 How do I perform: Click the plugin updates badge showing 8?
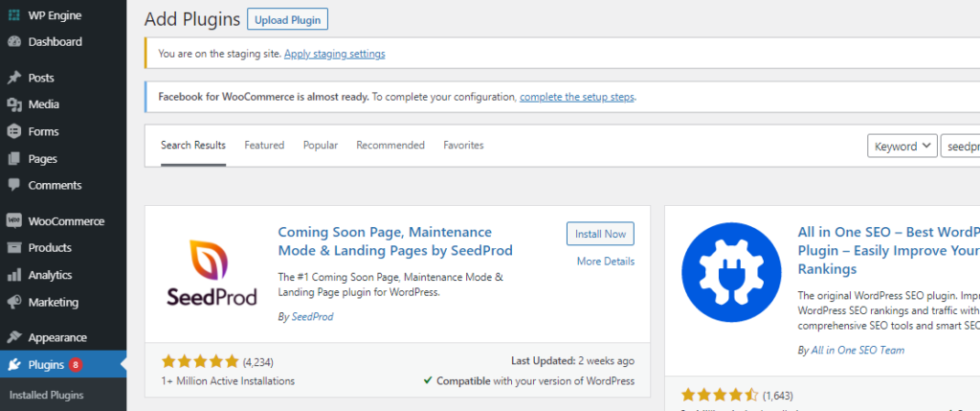[x=76, y=365]
